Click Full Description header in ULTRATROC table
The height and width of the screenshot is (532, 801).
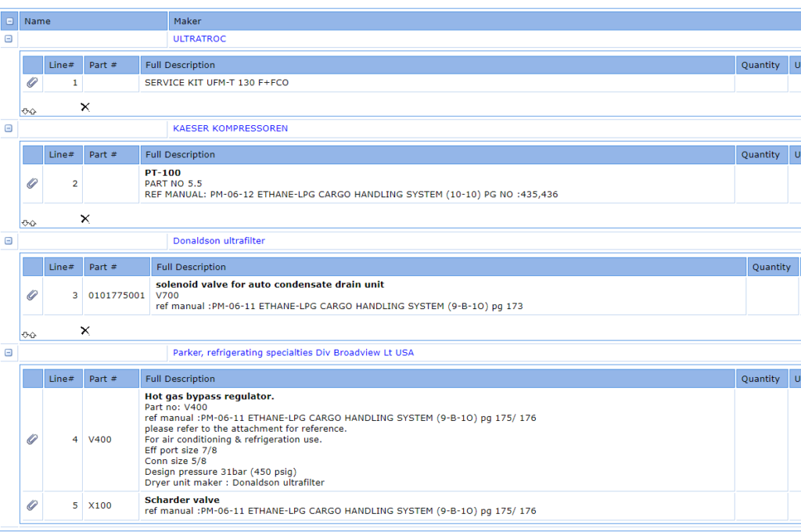tap(437, 65)
